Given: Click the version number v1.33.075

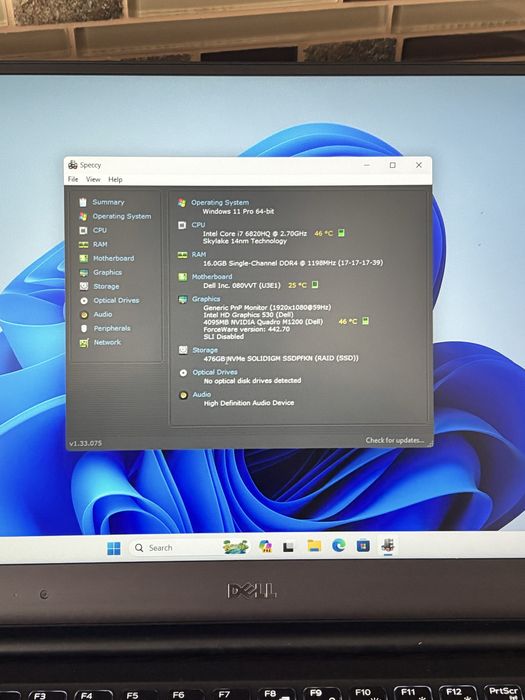Looking at the screenshot, I should tap(85, 443).
